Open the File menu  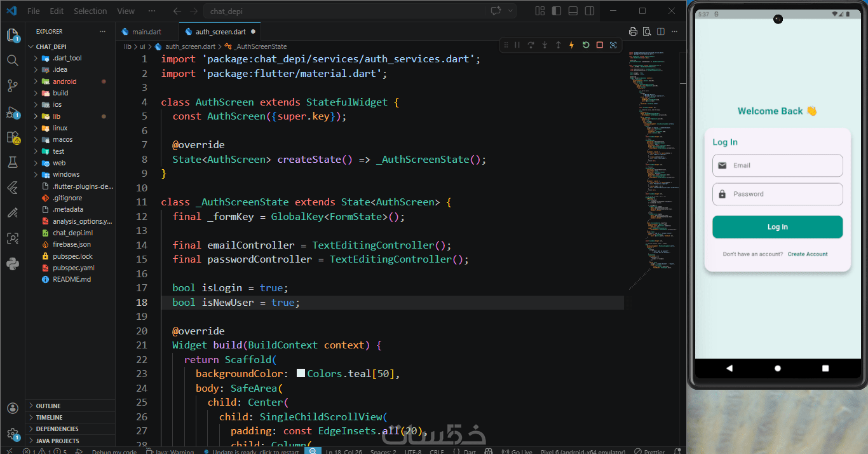[34, 11]
